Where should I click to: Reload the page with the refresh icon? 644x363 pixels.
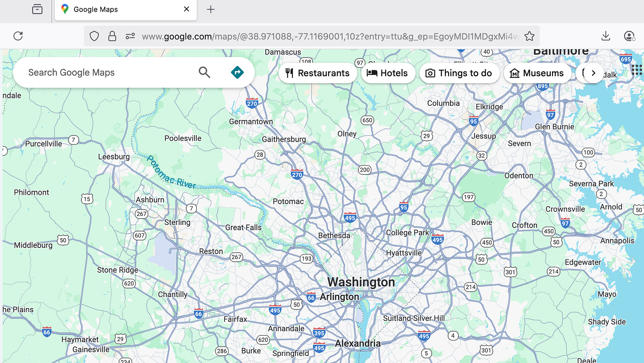pyautogui.click(x=18, y=36)
